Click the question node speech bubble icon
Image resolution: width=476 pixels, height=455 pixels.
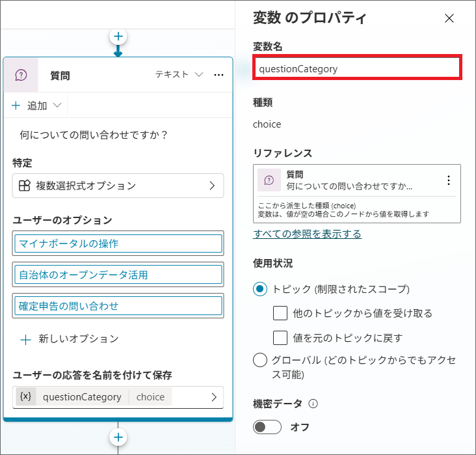coord(21,75)
